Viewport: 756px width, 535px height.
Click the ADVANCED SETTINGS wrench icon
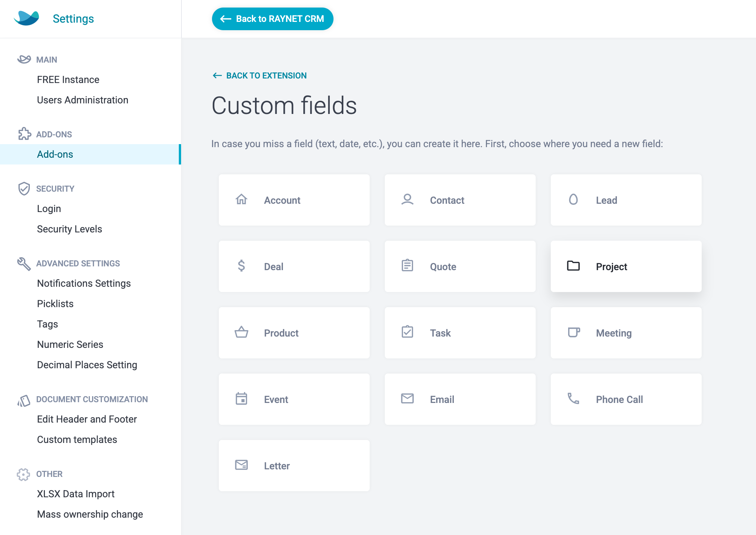click(x=24, y=264)
